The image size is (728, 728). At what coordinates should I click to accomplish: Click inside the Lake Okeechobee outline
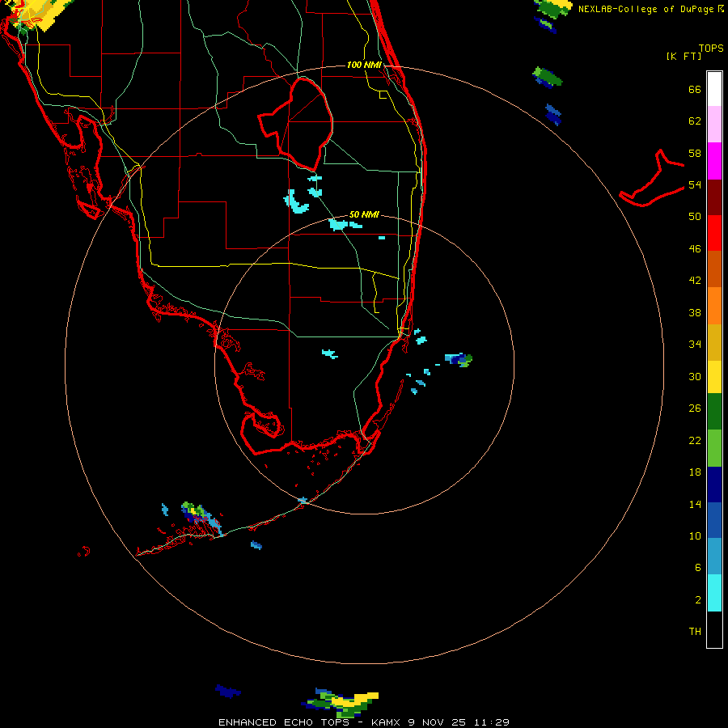304,125
